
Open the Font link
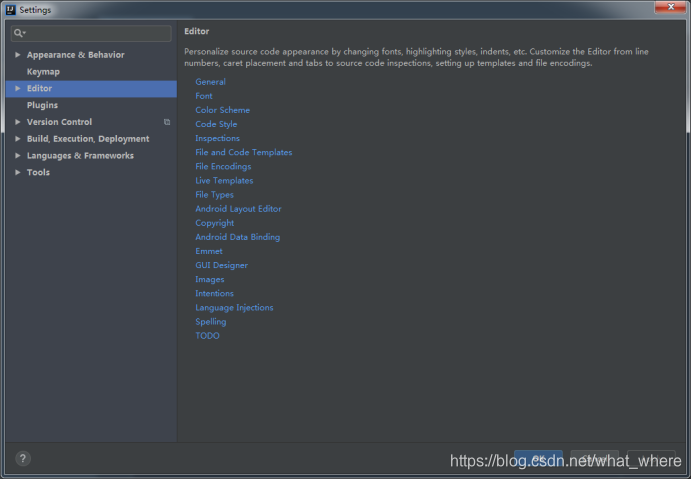(204, 96)
